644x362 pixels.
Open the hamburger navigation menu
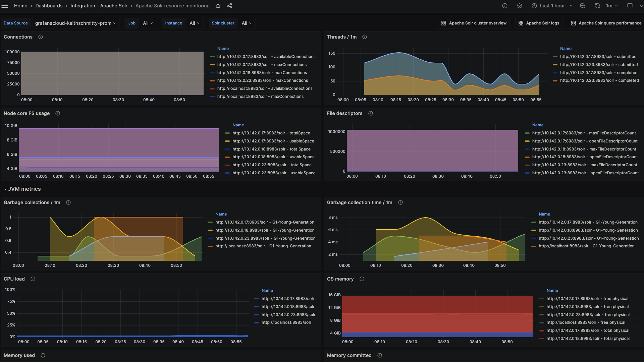[x=5, y=6]
